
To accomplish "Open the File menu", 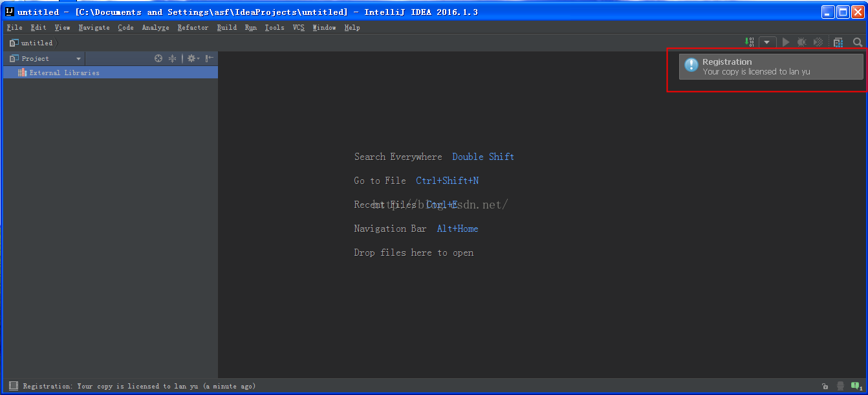I will pyautogui.click(x=14, y=27).
